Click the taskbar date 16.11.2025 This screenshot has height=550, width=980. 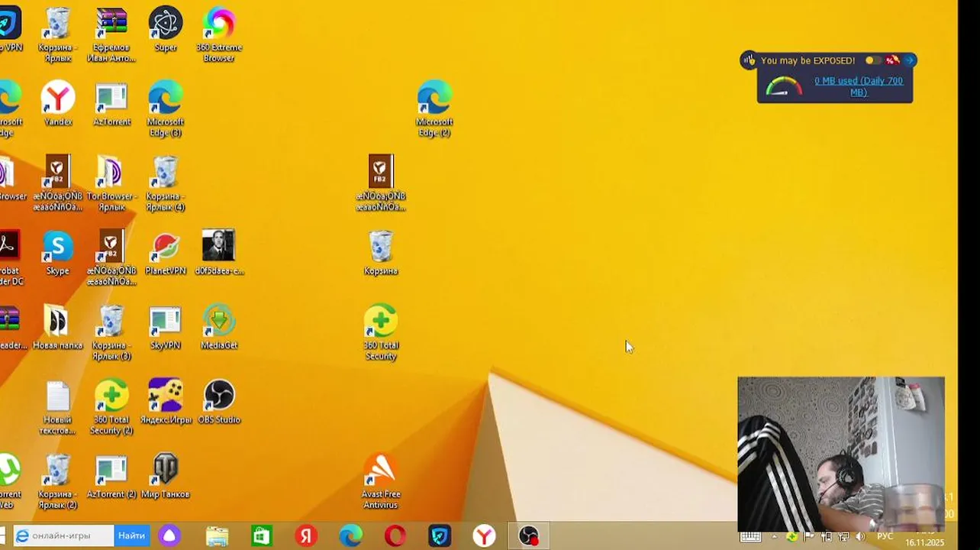924,542
